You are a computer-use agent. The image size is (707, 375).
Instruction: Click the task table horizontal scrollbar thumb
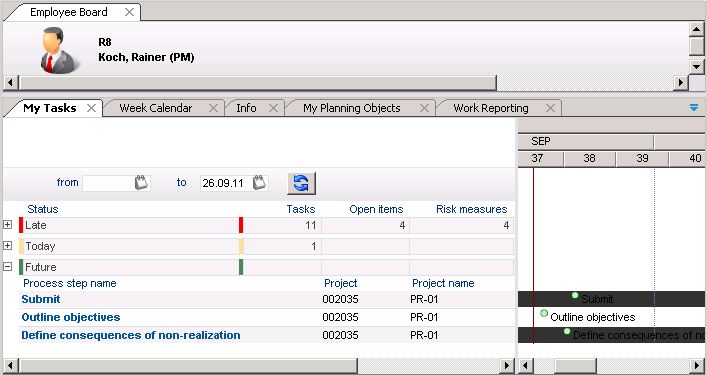[188, 365]
